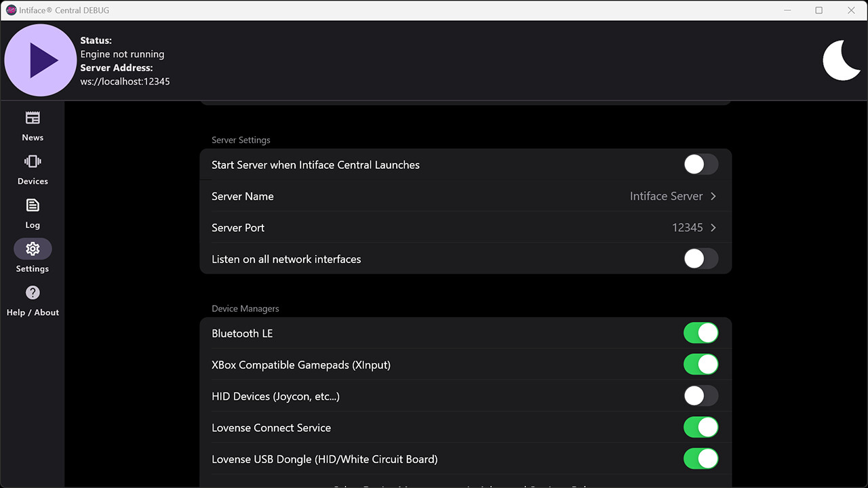Click the Intiface Server name value
868x488 pixels.
(x=665, y=196)
